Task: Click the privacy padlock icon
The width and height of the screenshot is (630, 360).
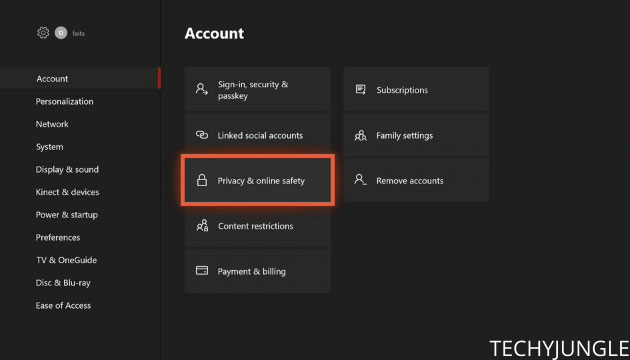Action: (x=202, y=180)
